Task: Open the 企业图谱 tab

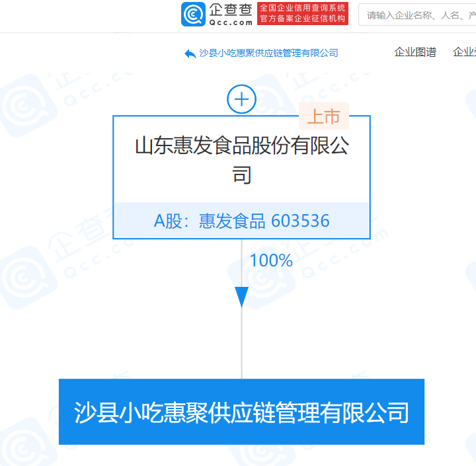Action: pyautogui.click(x=415, y=52)
